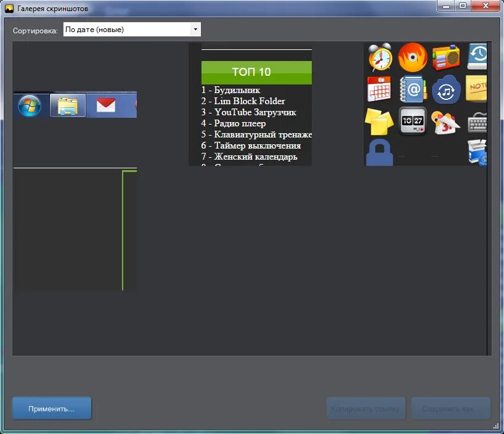Click '2 - Lim Block Folder' entry

243,101
